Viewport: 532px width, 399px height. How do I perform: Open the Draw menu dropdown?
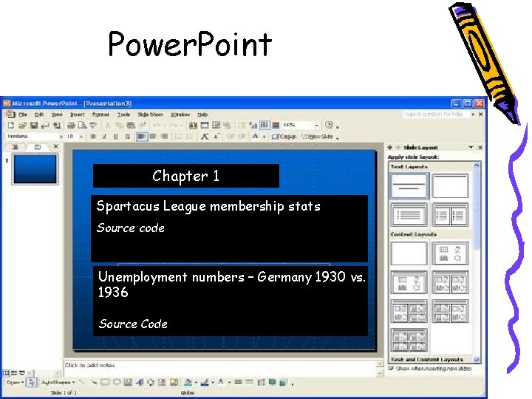16,383
